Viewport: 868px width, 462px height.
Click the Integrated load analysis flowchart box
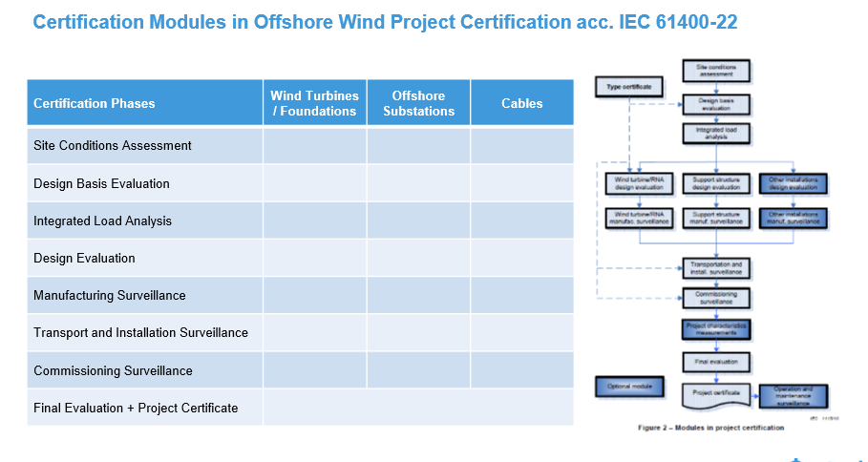pos(716,133)
